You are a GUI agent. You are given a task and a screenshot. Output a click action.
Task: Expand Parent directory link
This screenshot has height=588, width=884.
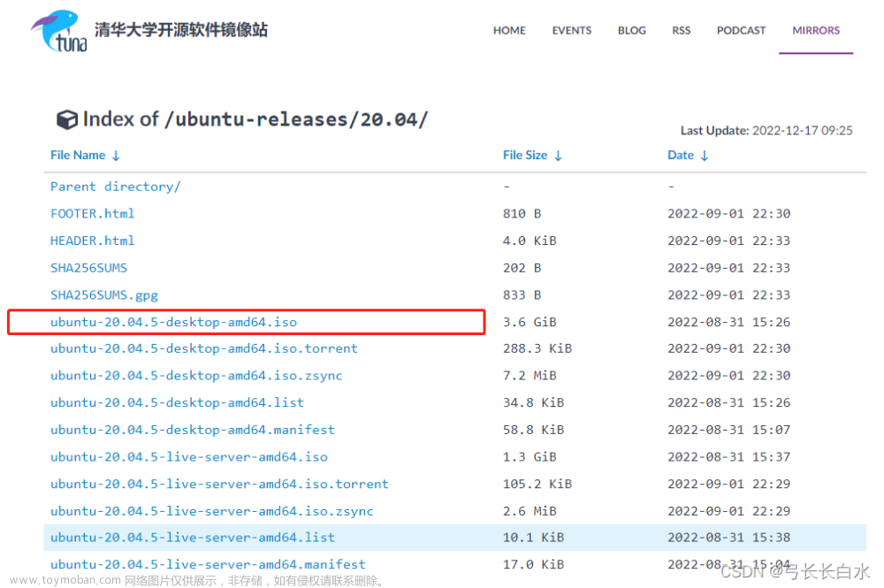click(114, 186)
